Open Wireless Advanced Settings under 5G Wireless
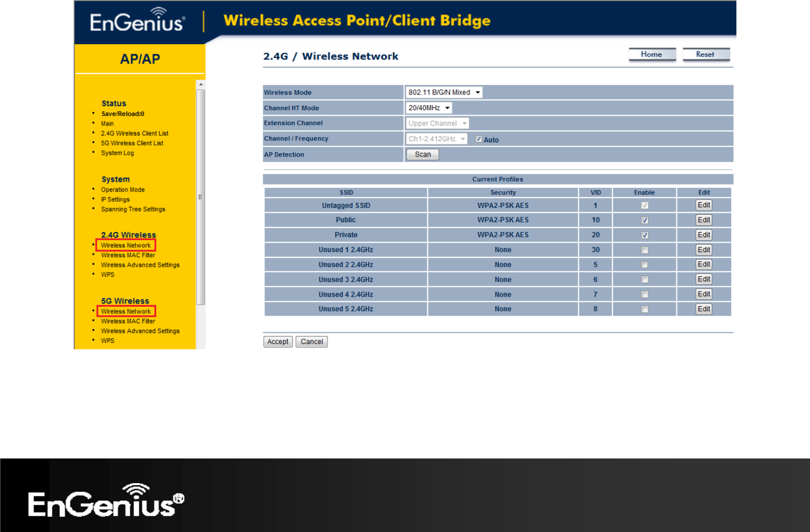This screenshot has height=532, width=810. [x=140, y=331]
